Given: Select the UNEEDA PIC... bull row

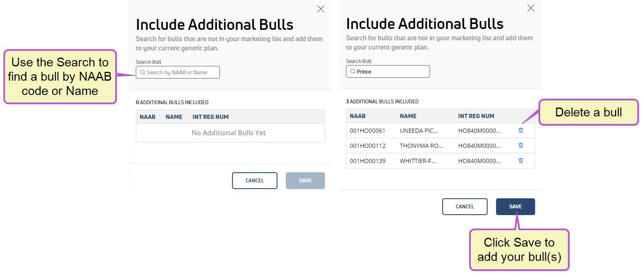Looking at the screenshot, I should (419, 131).
